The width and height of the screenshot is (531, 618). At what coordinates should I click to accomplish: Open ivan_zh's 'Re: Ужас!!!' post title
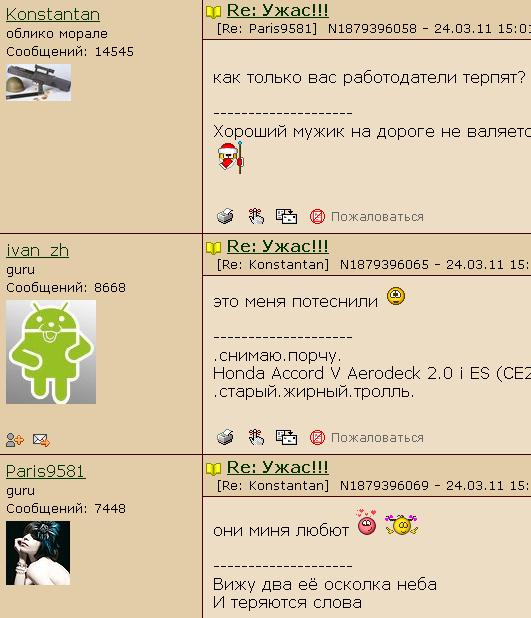pyautogui.click(x=278, y=246)
